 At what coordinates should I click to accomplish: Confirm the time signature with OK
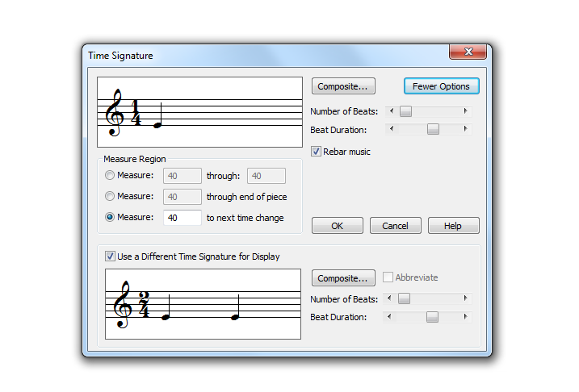click(x=338, y=226)
